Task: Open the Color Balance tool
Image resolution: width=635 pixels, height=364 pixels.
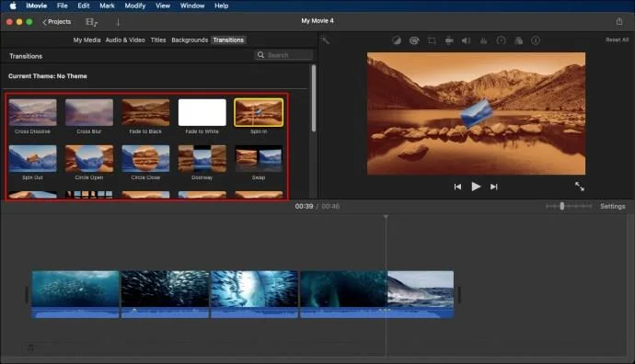Action: [x=397, y=40]
